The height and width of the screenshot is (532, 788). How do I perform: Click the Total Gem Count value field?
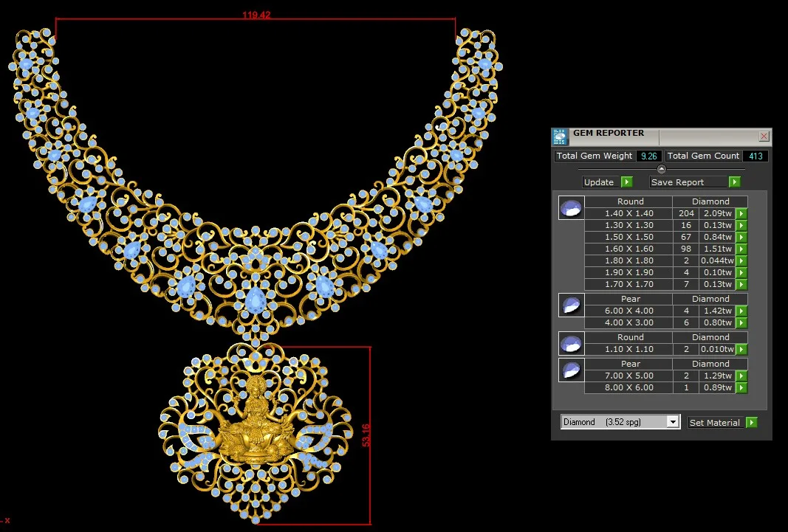click(x=757, y=156)
